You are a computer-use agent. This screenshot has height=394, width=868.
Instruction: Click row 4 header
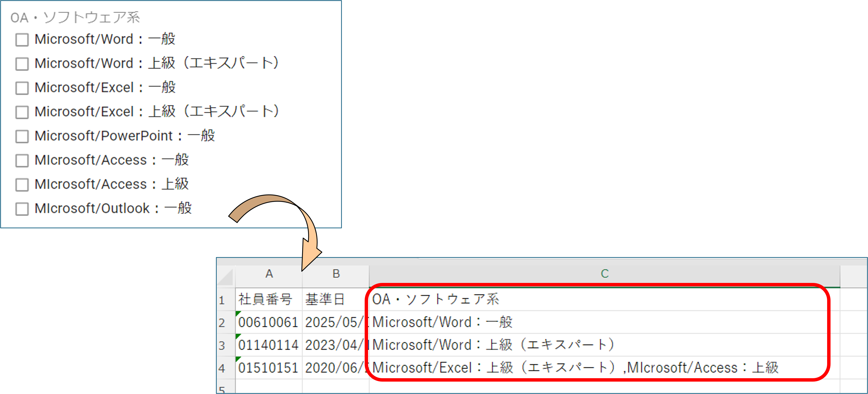223,368
